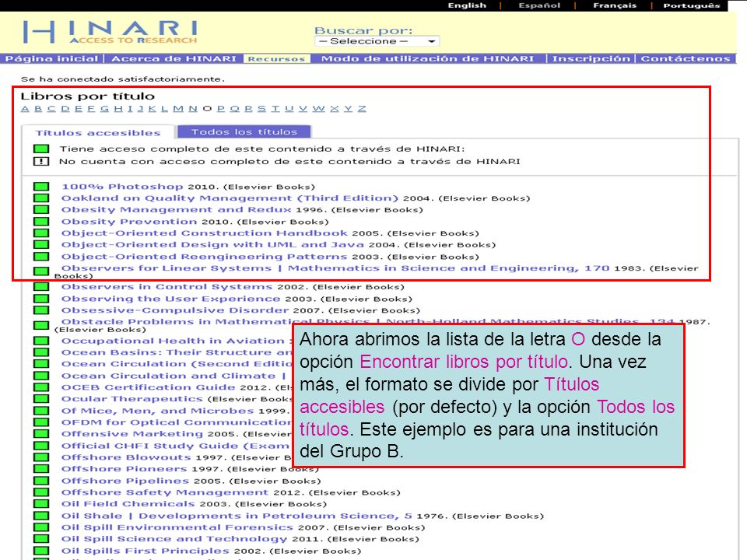Screen dimensions: 747x560
Task: Switch language to Português
Action: coord(692,5)
